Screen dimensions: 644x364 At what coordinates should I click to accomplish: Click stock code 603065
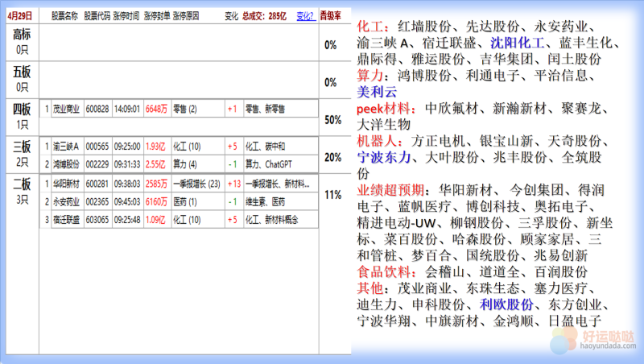pyautogui.click(x=97, y=220)
